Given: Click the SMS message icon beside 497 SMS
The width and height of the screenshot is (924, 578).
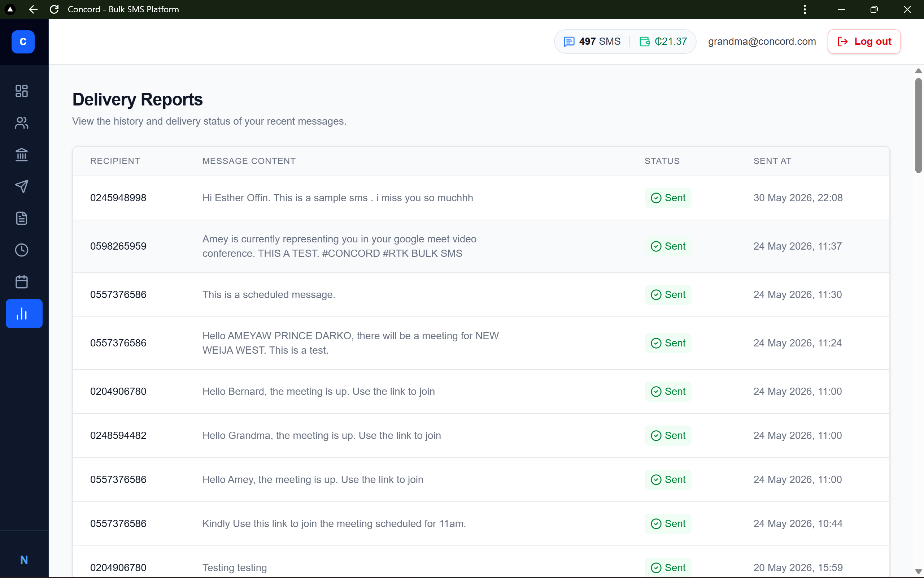Looking at the screenshot, I should [x=569, y=41].
